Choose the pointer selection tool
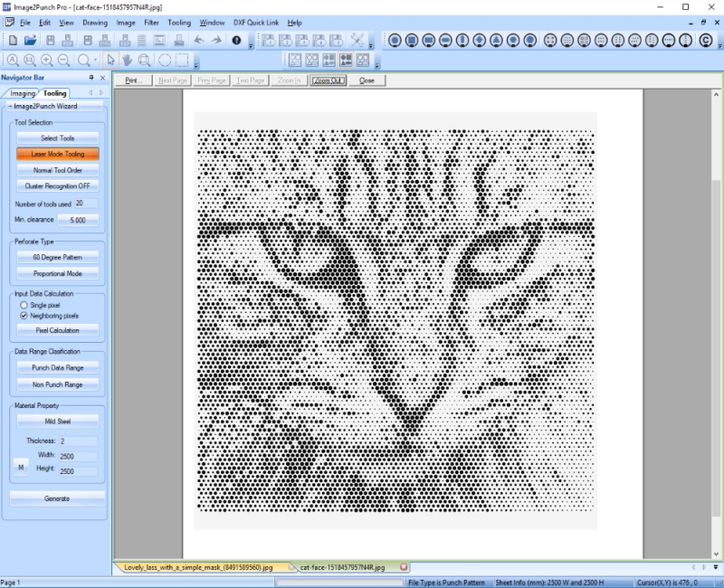This screenshot has width=724, height=588. (x=110, y=60)
